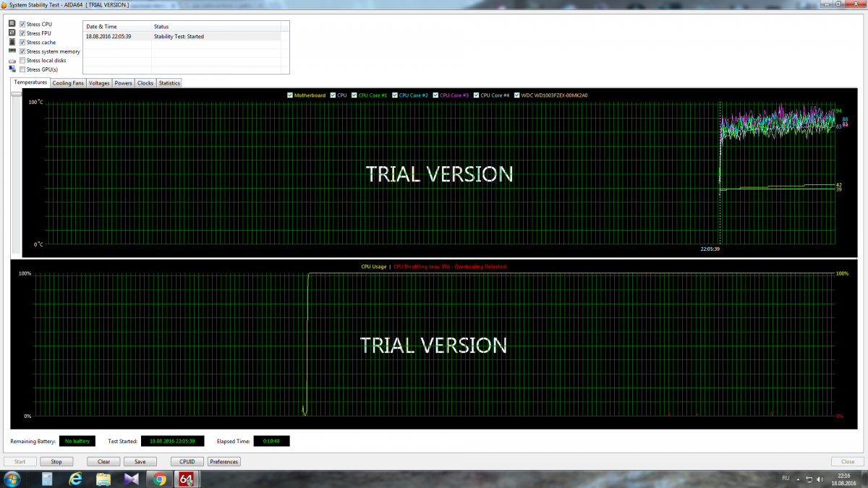Toggle the Stress cache checkbox
Image resolution: width=868 pixels, height=488 pixels.
coord(22,42)
